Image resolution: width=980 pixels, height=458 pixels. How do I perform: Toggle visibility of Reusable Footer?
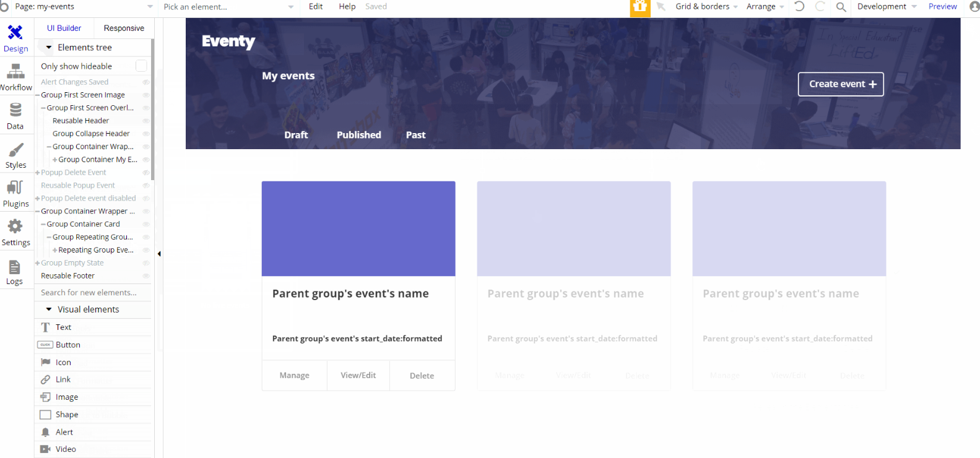(146, 276)
